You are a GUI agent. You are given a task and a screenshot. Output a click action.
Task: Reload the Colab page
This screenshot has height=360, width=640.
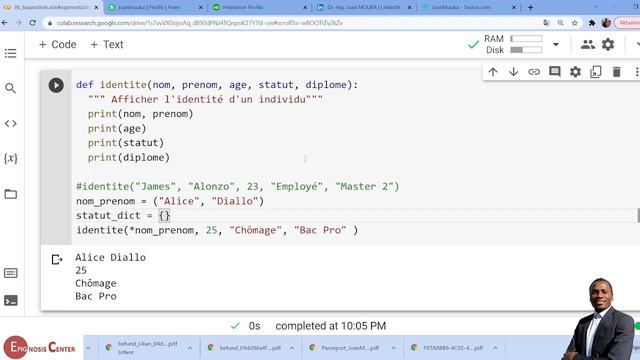click(x=33, y=23)
